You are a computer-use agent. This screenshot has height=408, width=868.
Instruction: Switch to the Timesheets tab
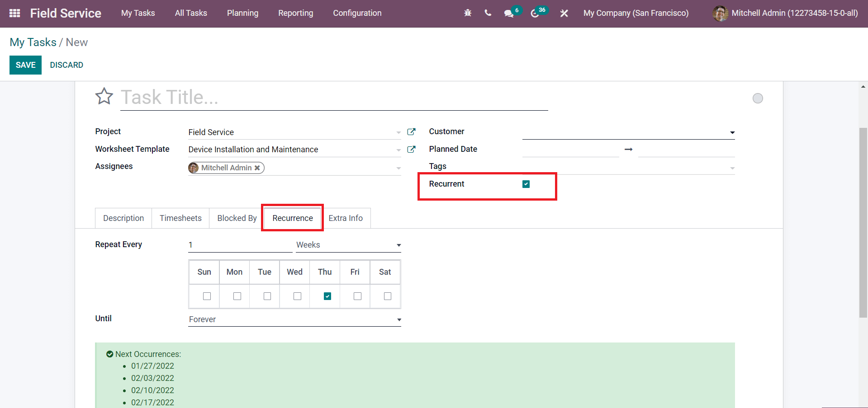click(180, 218)
